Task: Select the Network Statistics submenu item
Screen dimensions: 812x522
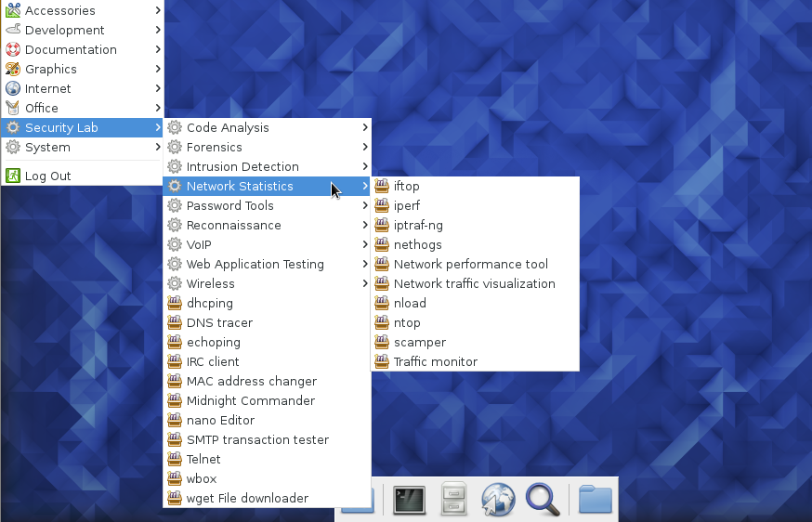Action: coord(268,186)
